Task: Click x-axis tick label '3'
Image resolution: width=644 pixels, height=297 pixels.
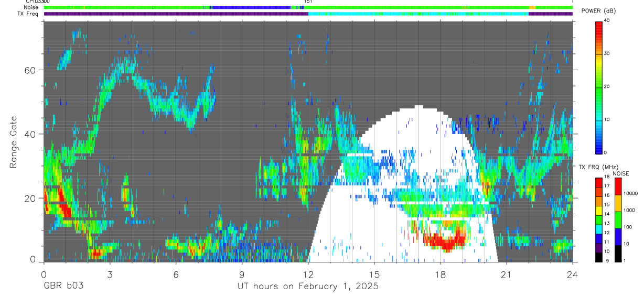Action: [110, 274]
